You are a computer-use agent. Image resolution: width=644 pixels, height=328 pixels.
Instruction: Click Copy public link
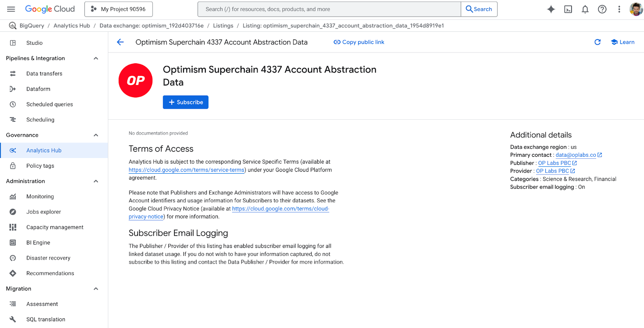pyautogui.click(x=359, y=42)
